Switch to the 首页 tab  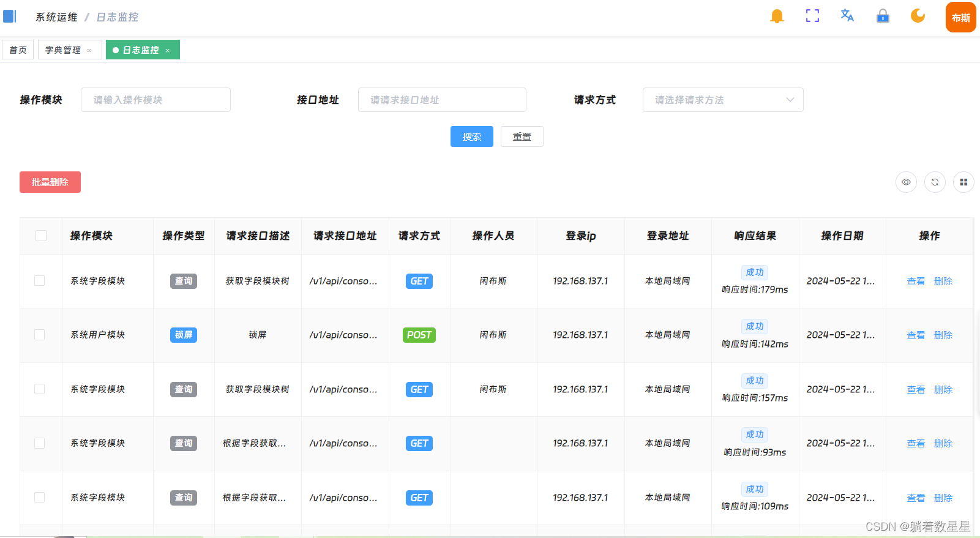pos(18,50)
